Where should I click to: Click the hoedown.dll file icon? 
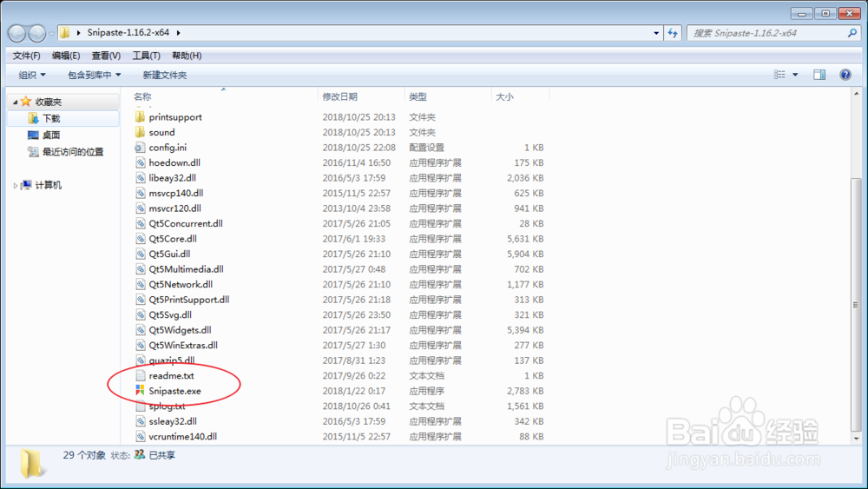coord(140,162)
